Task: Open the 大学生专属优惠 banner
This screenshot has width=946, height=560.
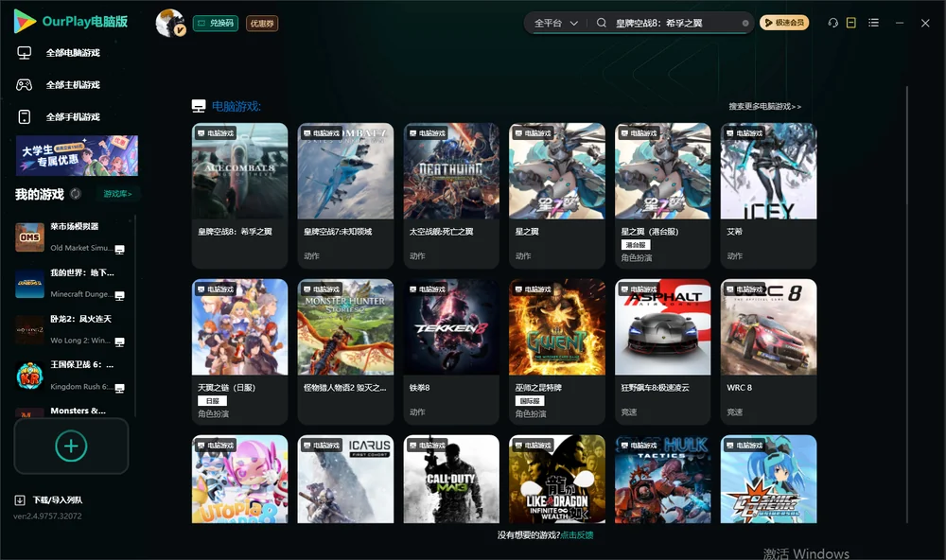Action: click(77, 156)
